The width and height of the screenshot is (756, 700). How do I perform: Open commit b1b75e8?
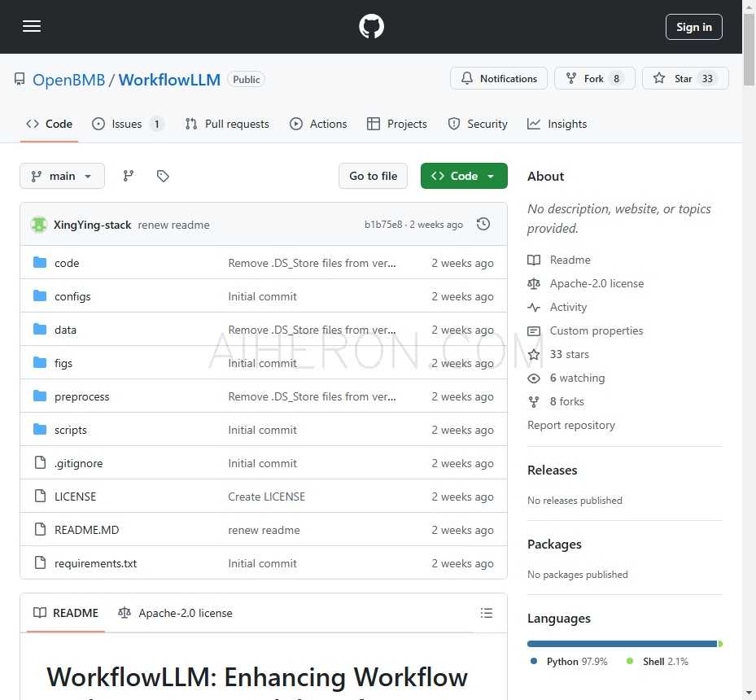point(382,225)
